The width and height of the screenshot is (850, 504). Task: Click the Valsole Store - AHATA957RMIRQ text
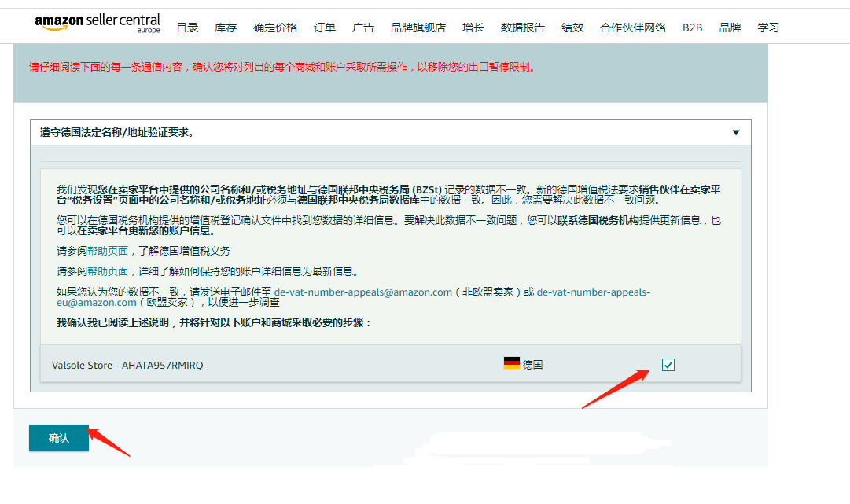[127, 366]
